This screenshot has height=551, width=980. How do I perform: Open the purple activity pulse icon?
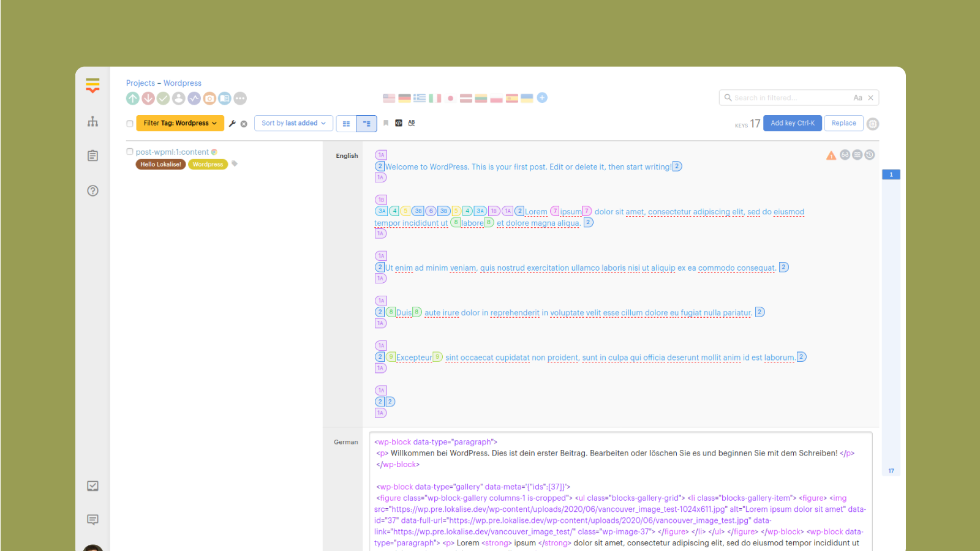[x=194, y=98]
